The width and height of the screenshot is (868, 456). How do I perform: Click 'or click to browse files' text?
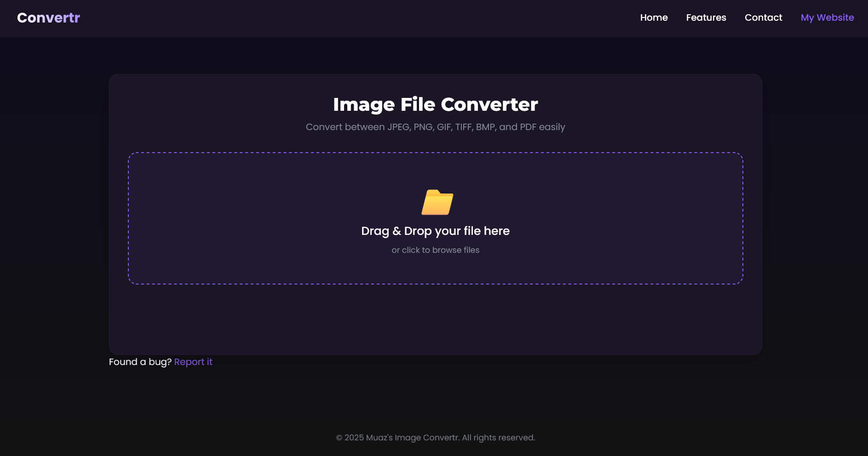435,250
